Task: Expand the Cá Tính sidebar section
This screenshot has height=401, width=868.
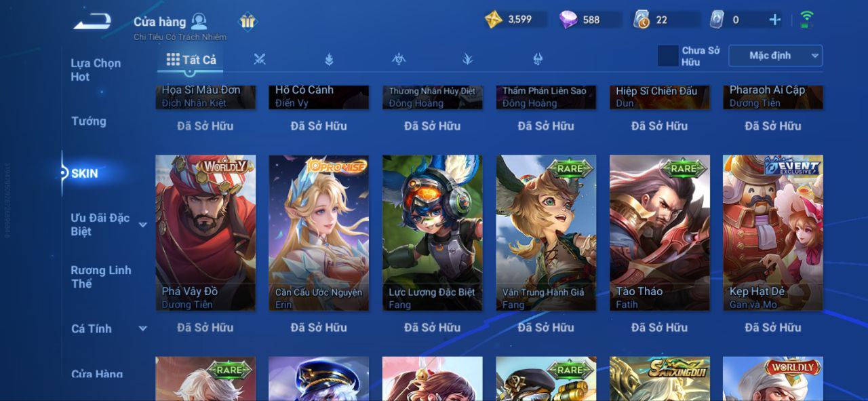Action: (x=142, y=328)
